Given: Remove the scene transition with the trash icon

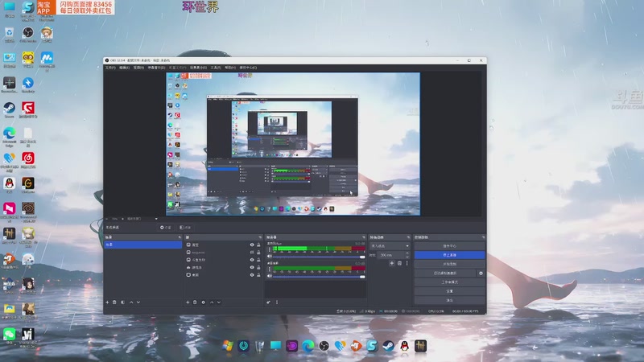Looking at the screenshot, I should (399, 263).
